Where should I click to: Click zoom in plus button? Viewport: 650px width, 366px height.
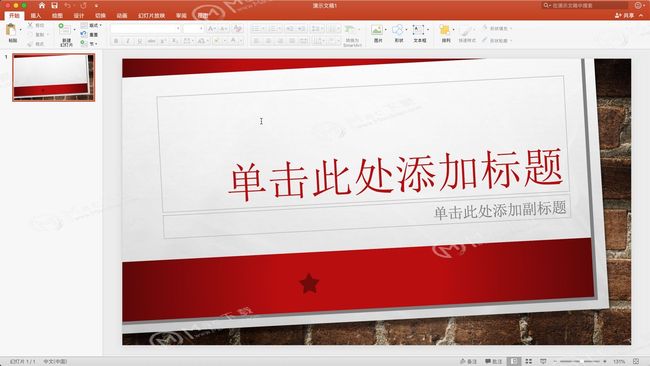click(605, 361)
